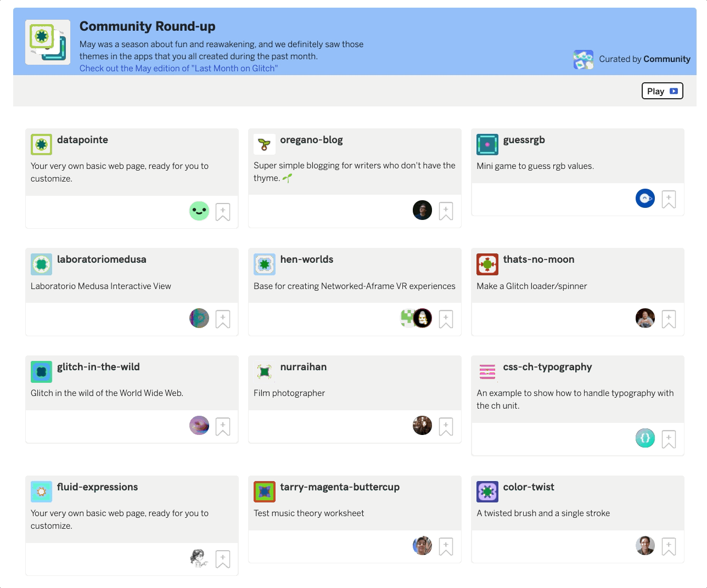Open the tarry-magenta-buttercup project icon

[x=264, y=492]
